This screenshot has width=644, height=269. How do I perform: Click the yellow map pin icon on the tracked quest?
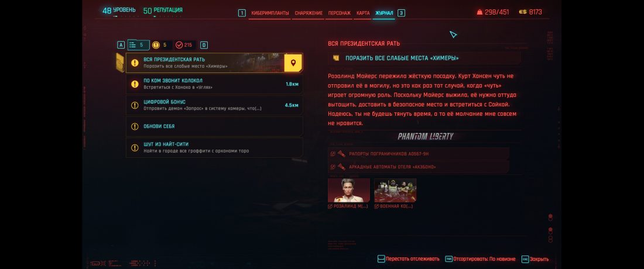293,63
